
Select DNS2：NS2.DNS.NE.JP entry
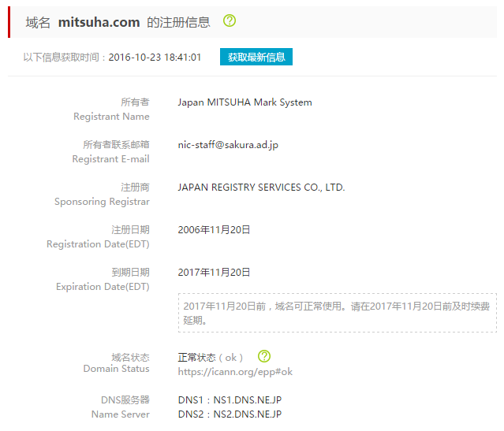pos(230,414)
